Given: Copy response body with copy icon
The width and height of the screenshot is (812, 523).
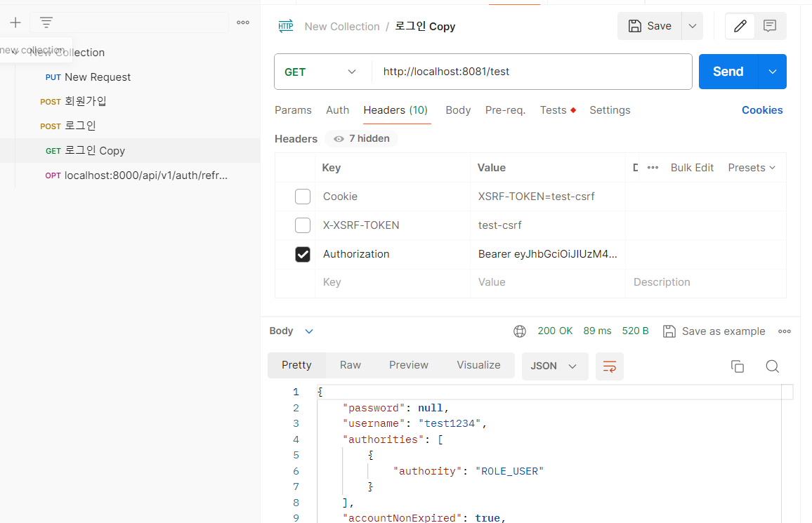Looking at the screenshot, I should (738, 366).
